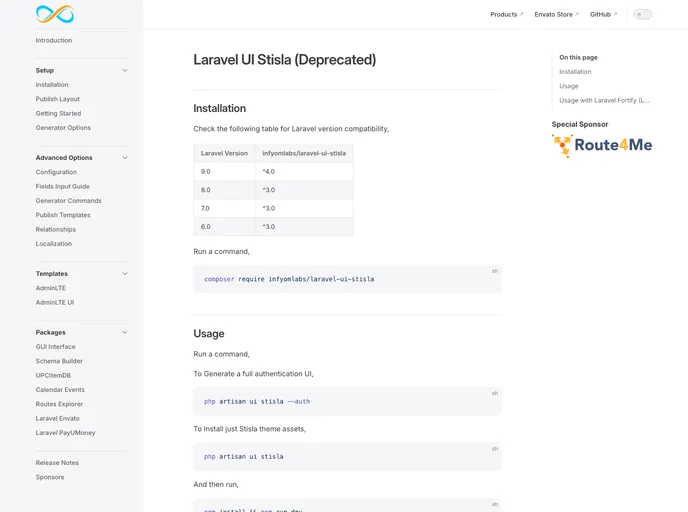Open the AdminLTE UI page
Viewport: 688px width, 512px height.
[55, 302]
